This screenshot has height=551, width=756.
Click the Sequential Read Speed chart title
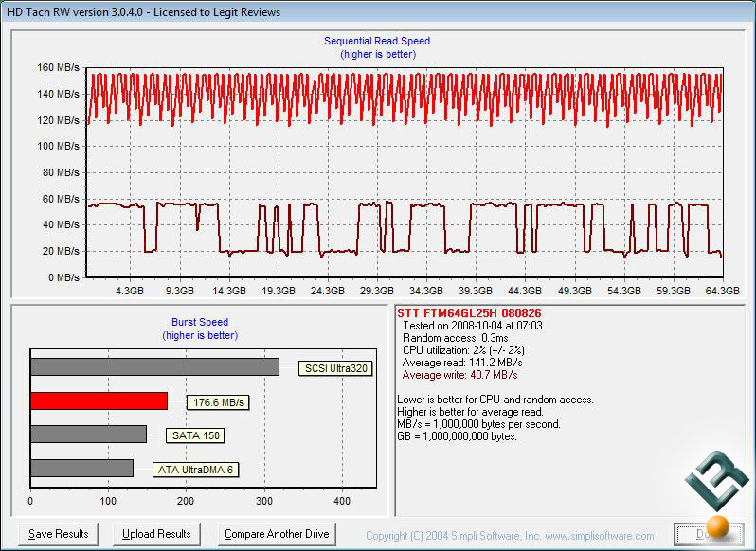tap(377, 41)
